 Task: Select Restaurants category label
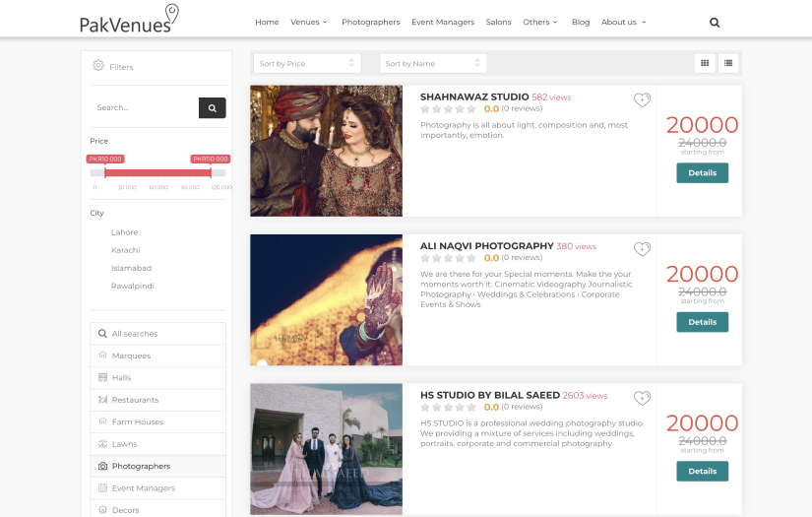pos(135,400)
